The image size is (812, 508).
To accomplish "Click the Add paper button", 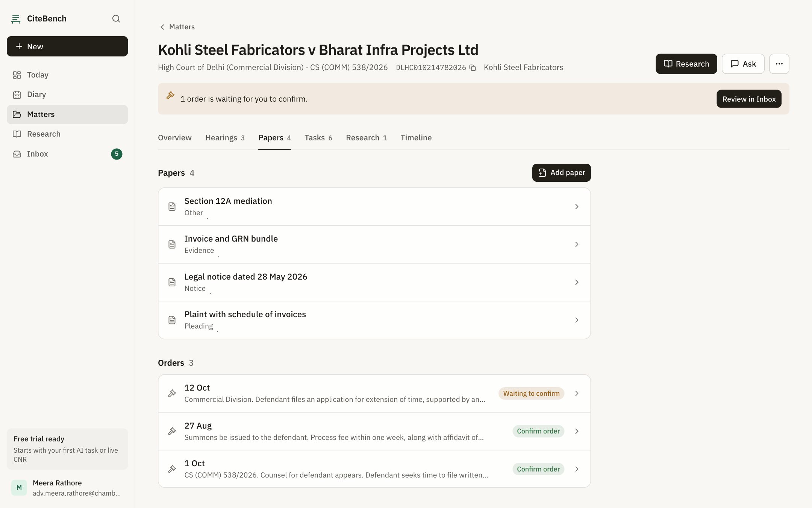I will pos(561,173).
